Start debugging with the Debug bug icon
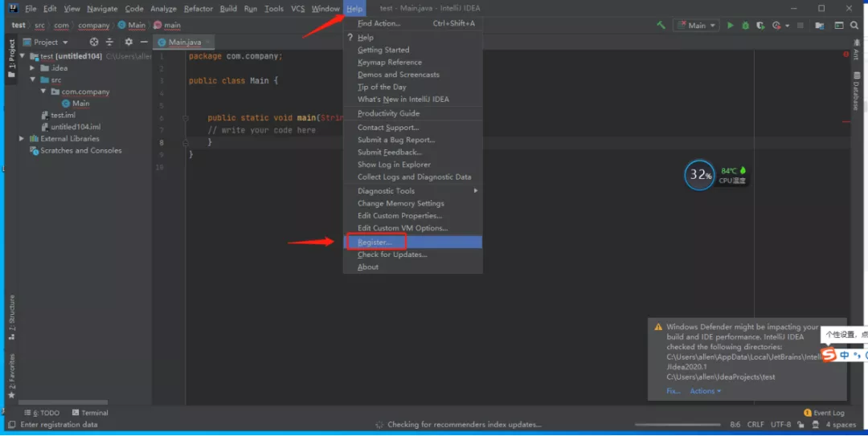This screenshot has height=436, width=868. [x=746, y=26]
